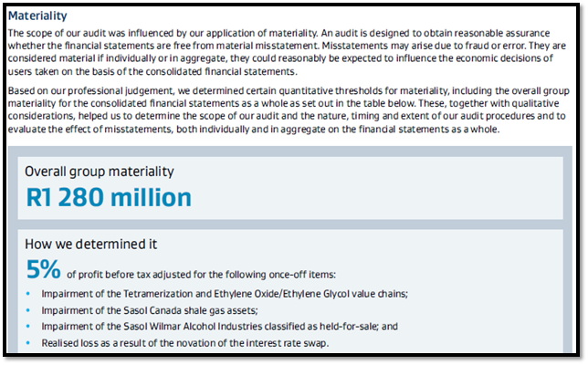Click the Materiality heading

[37, 16]
